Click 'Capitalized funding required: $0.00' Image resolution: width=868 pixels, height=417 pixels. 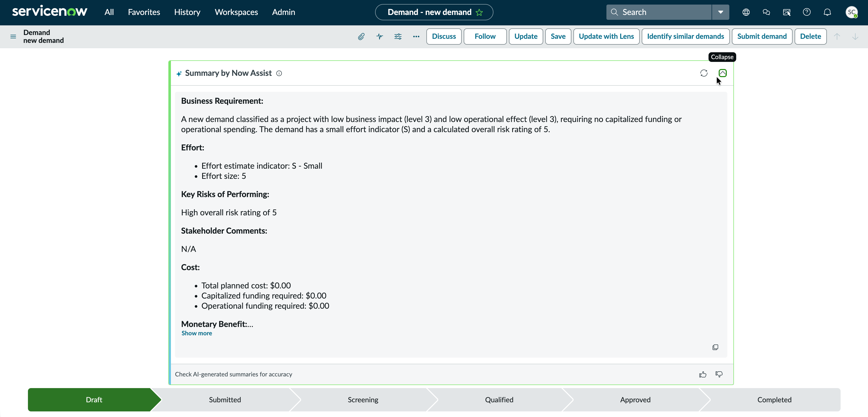[264, 296]
